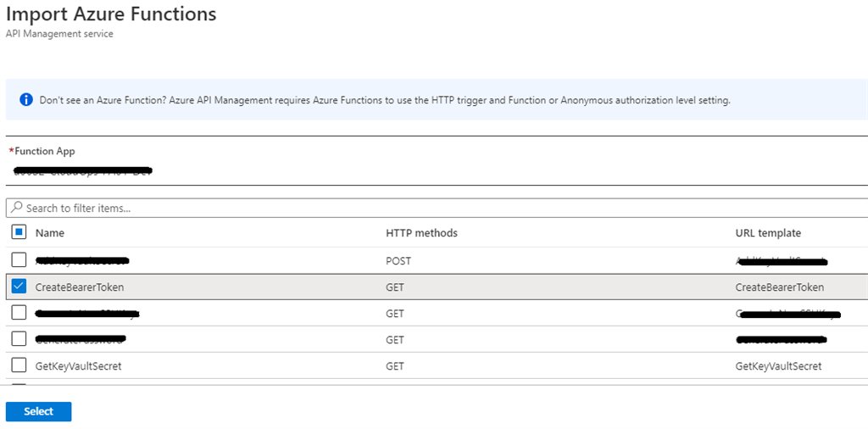Click the Import Azure Functions heading

click(x=111, y=14)
